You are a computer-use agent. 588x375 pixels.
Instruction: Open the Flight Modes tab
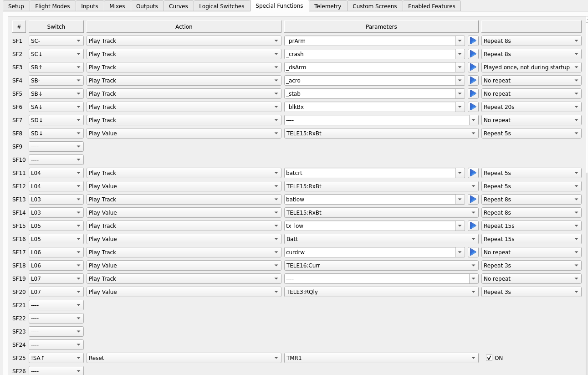[x=52, y=6]
